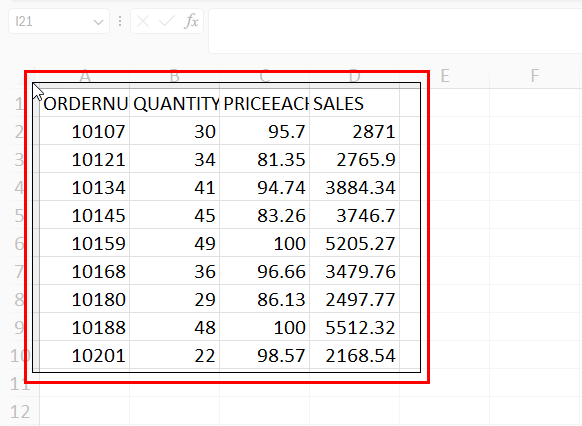This screenshot has width=582, height=426.
Task: Click the Enter checkmark formula icon
Action: (167, 22)
